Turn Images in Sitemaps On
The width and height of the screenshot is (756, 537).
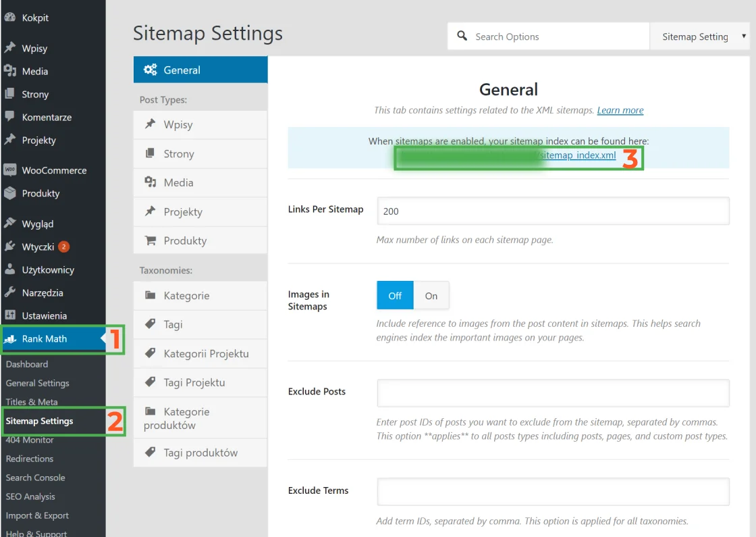point(431,295)
